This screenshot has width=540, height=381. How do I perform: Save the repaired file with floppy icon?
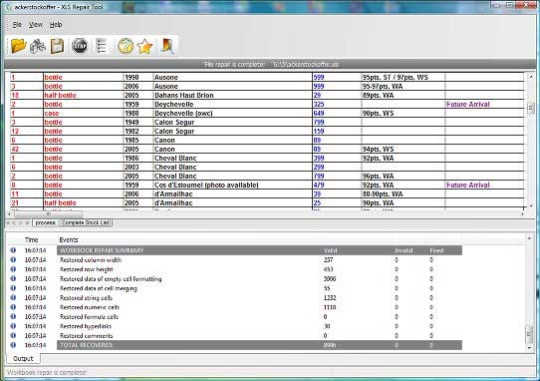58,46
